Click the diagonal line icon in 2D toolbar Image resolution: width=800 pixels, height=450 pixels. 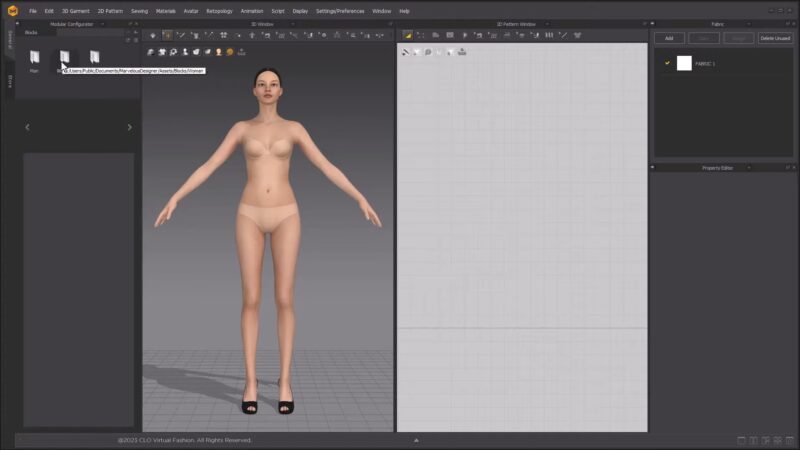[x=563, y=35]
